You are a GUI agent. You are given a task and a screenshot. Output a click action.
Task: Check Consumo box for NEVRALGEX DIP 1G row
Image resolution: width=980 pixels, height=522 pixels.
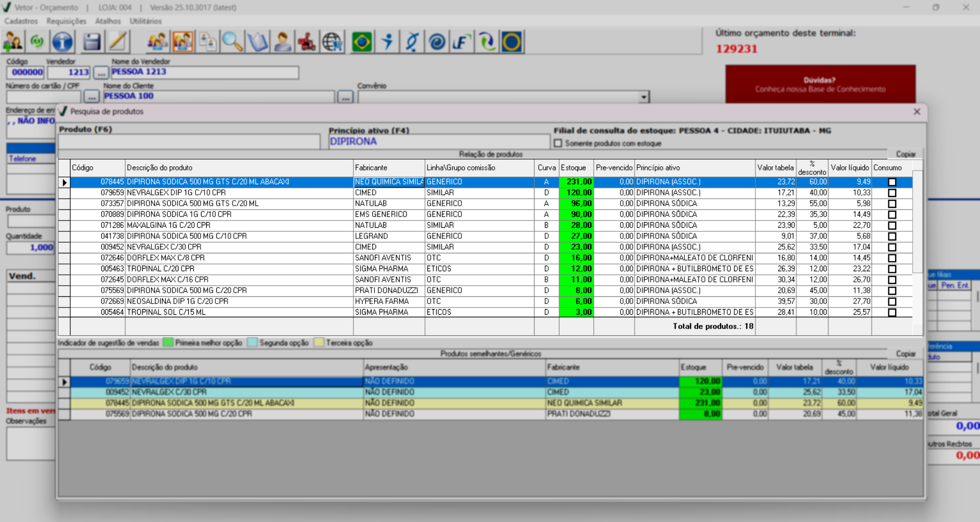[892, 193]
